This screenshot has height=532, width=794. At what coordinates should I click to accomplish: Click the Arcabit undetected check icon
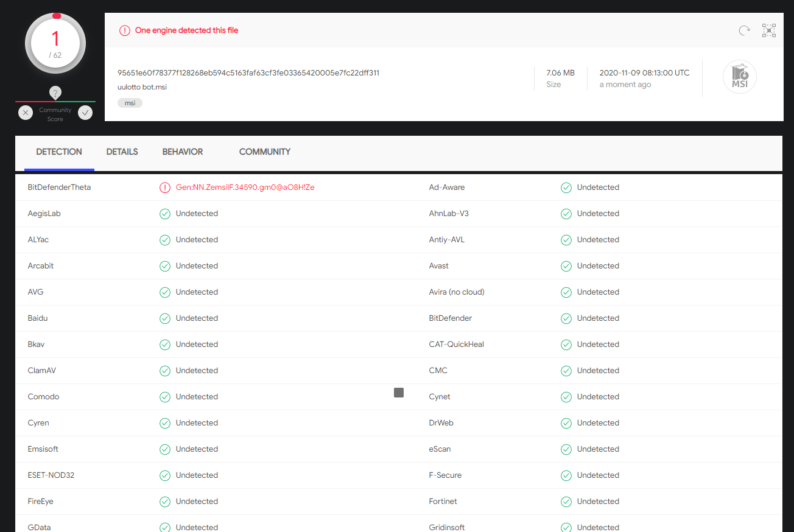click(164, 266)
